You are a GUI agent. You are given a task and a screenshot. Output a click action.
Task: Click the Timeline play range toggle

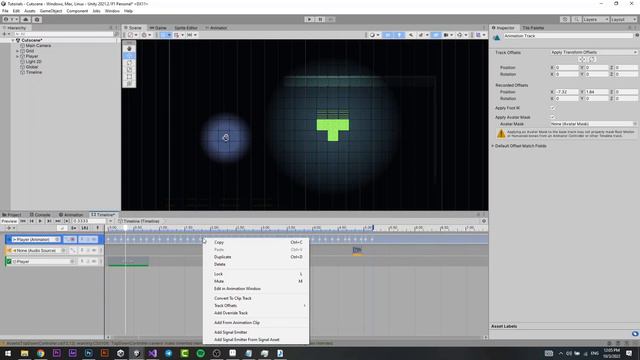(x=67, y=221)
